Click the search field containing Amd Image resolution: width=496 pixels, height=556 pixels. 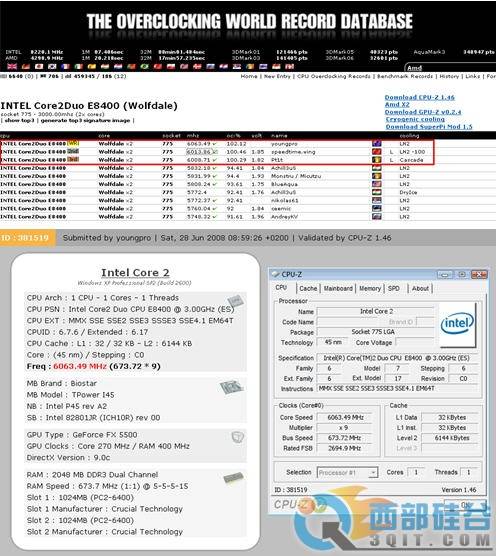(450, 68)
